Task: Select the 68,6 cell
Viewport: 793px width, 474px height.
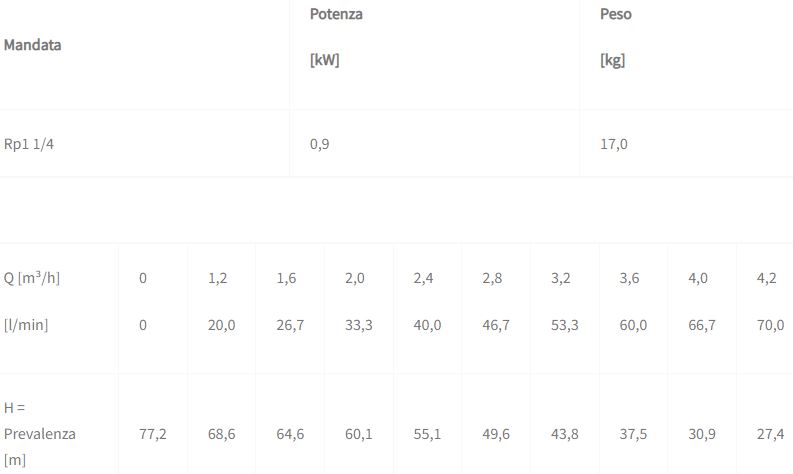Action: coord(221,434)
